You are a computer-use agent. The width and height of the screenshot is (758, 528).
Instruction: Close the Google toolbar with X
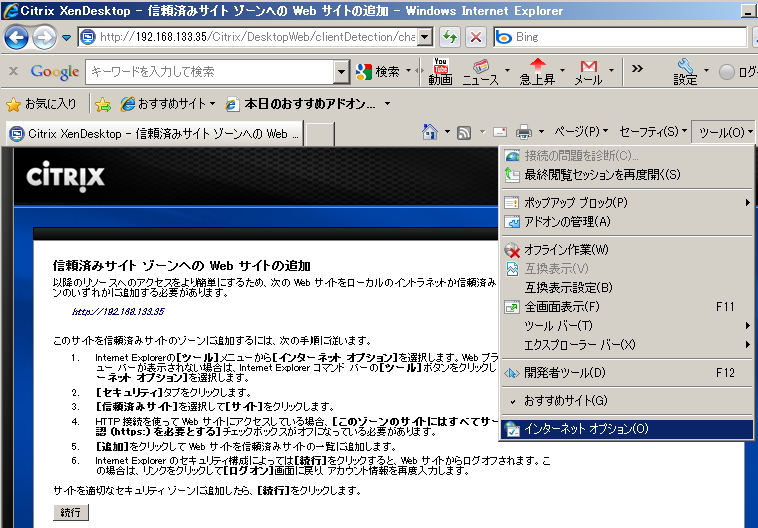pos(14,71)
